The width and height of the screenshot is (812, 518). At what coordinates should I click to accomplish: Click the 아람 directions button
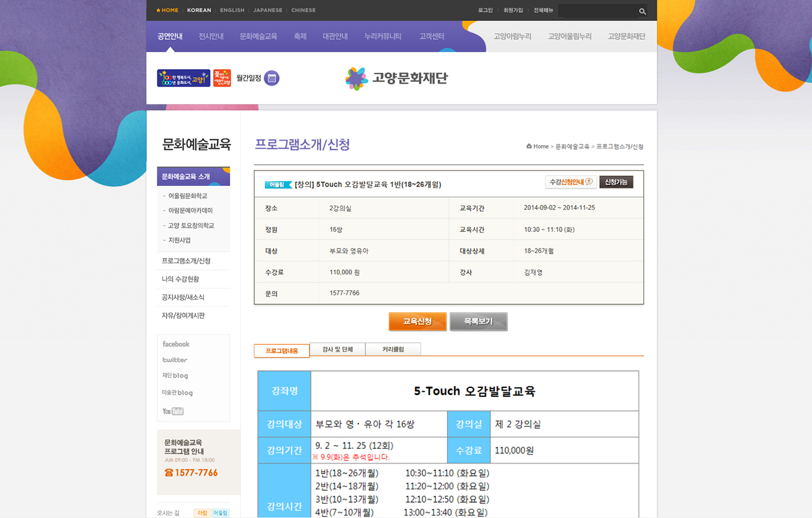pos(202,513)
